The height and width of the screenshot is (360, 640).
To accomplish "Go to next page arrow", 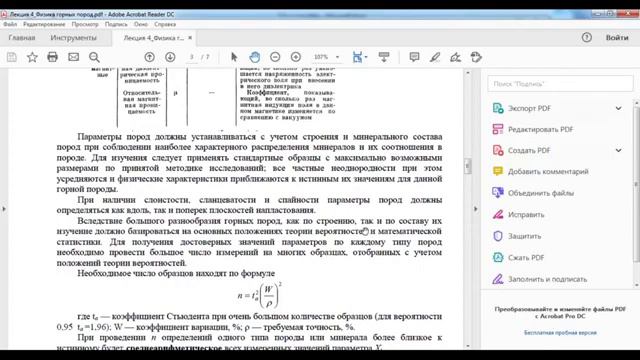I will (x=170, y=57).
